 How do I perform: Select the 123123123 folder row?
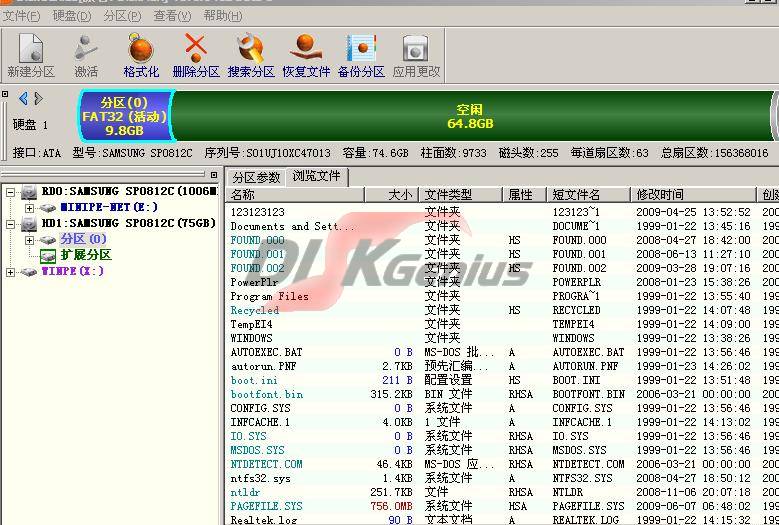(x=257, y=212)
